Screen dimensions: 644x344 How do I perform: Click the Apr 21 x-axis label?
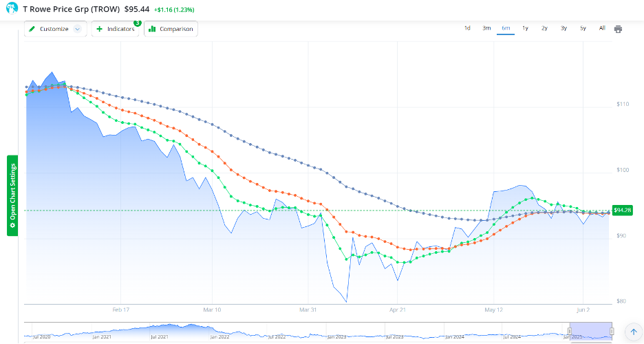pyautogui.click(x=397, y=310)
